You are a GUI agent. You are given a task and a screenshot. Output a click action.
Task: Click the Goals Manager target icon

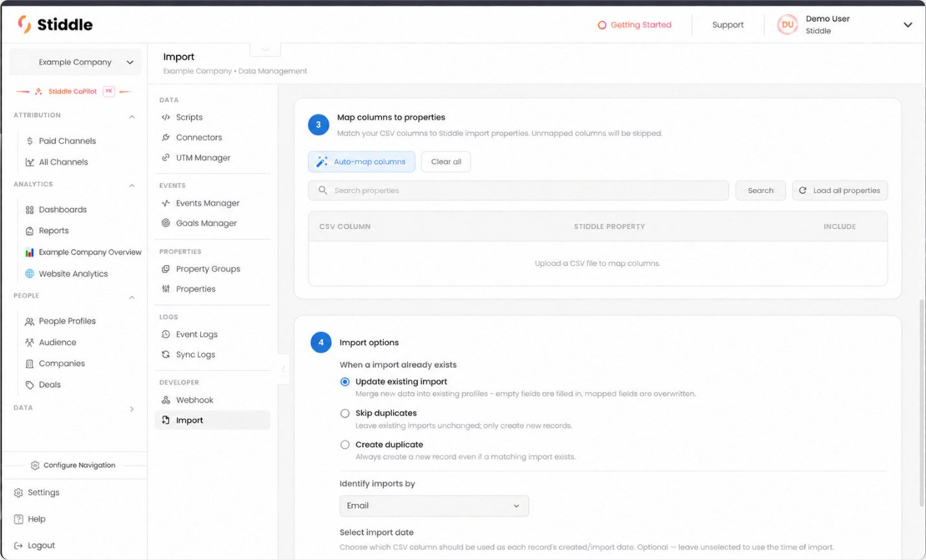tap(166, 223)
